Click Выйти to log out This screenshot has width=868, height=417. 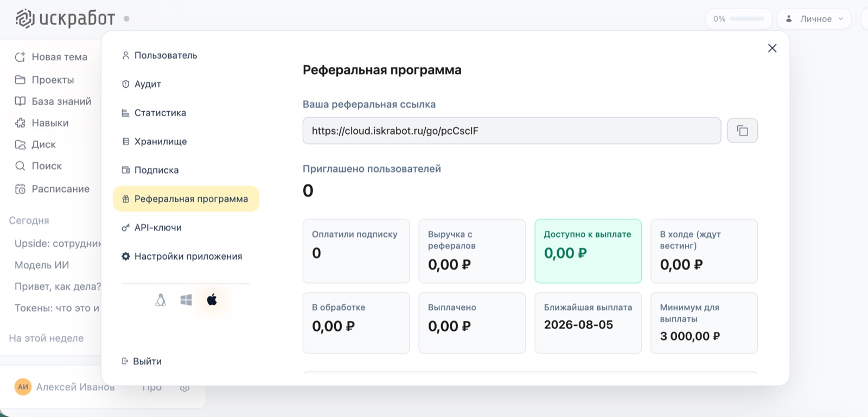(x=142, y=361)
